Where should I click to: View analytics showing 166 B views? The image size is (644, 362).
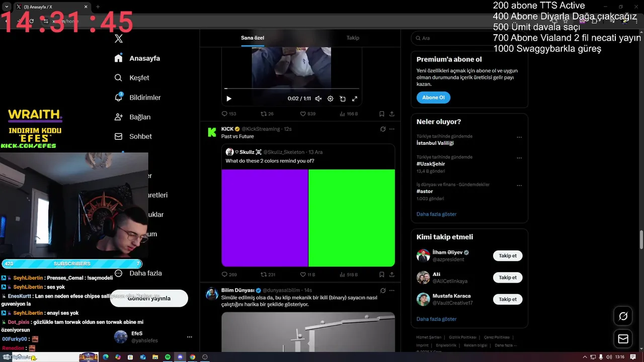tap(349, 114)
